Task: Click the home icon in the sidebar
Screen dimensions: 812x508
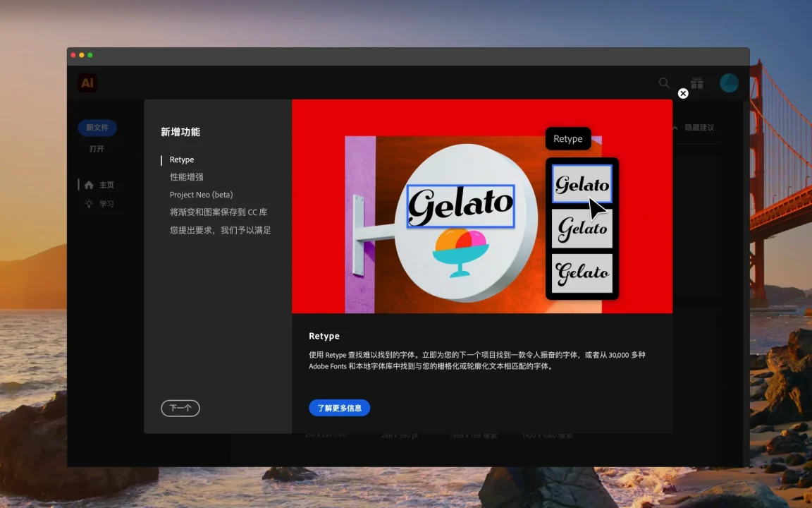Action: 89,185
